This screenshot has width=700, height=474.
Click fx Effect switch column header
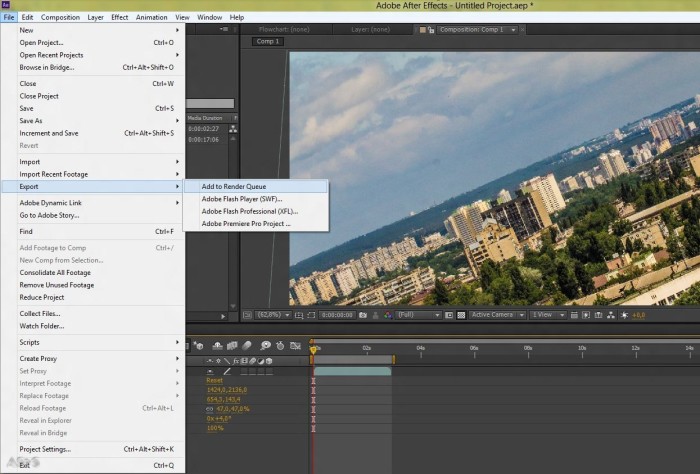click(x=236, y=361)
